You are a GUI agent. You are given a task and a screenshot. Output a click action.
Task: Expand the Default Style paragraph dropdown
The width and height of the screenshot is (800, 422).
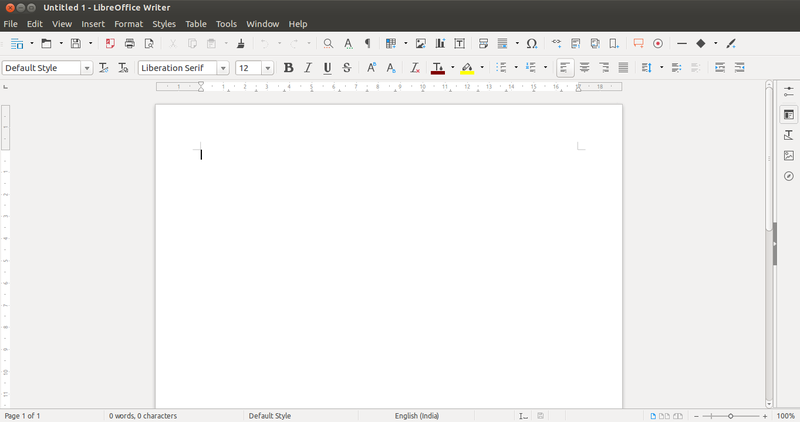87,68
